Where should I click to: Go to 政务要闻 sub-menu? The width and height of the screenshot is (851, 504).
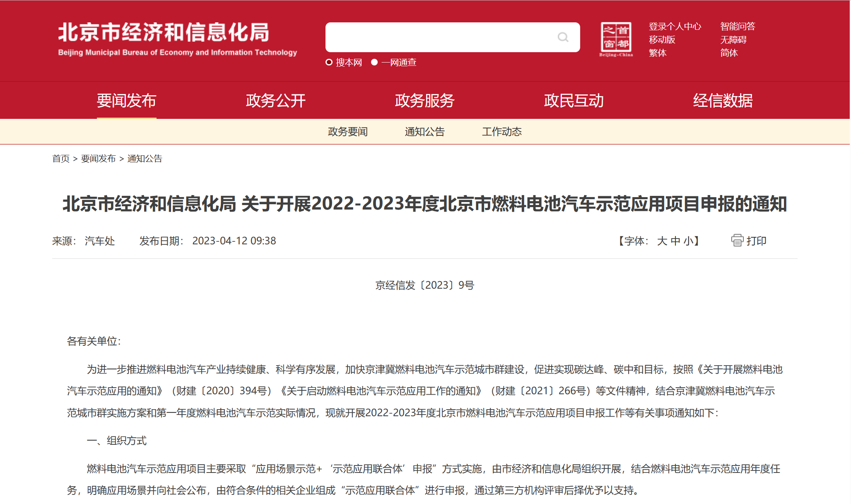(348, 132)
